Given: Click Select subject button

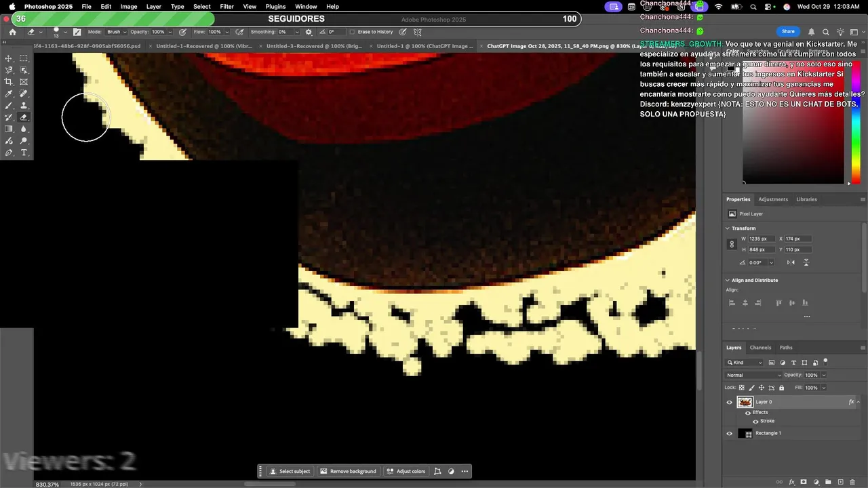Looking at the screenshot, I should point(290,471).
